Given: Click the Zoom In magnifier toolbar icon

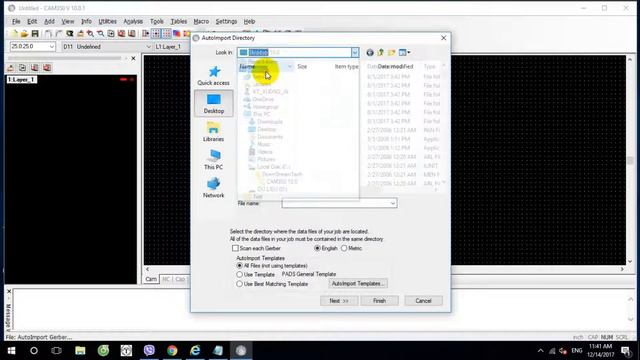Looking at the screenshot, I should (x=90, y=33).
